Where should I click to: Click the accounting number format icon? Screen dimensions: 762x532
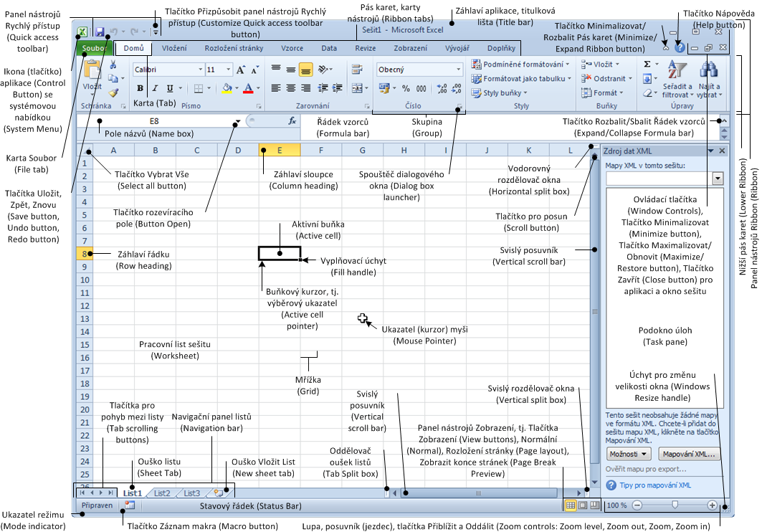(384, 88)
